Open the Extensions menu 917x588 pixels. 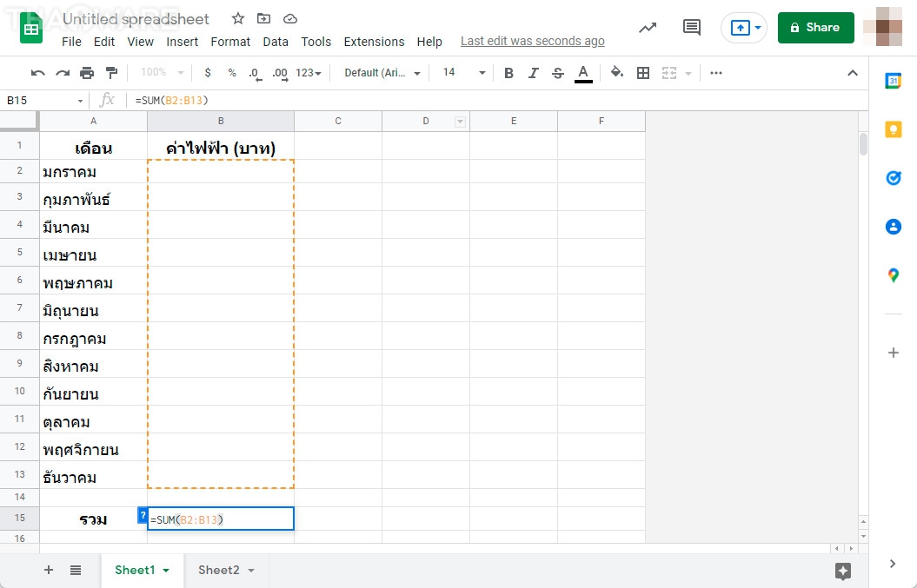(x=374, y=42)
